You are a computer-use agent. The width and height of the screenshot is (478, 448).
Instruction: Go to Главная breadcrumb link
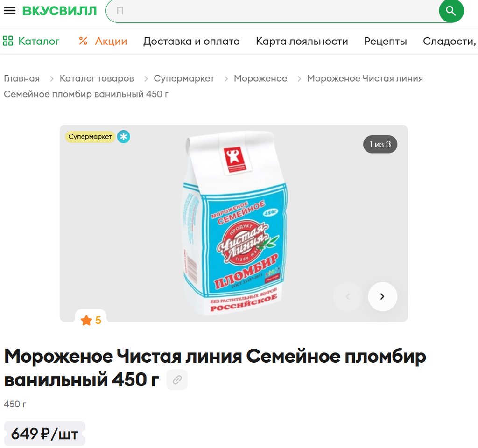coord(21,78)
